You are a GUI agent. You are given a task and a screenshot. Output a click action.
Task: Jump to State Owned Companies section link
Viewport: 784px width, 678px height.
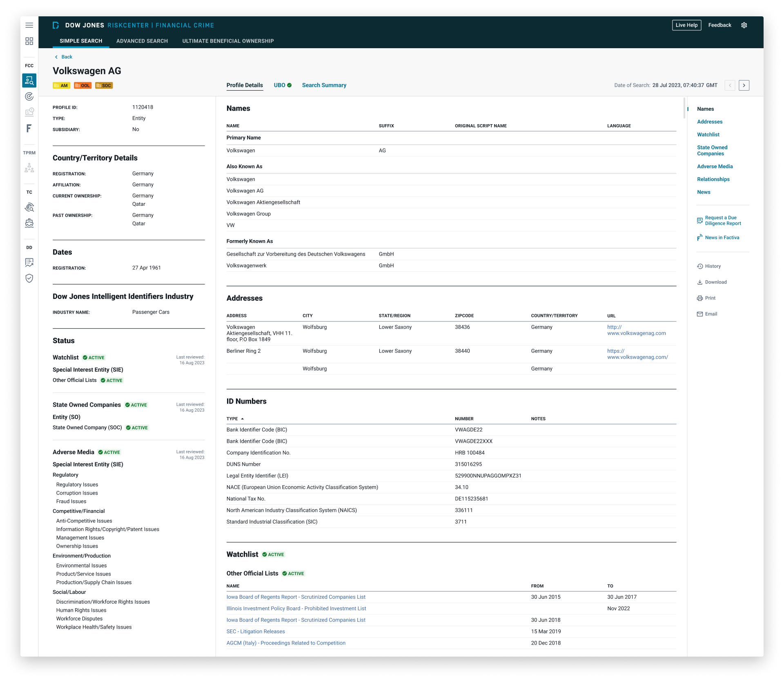(712, 151)
